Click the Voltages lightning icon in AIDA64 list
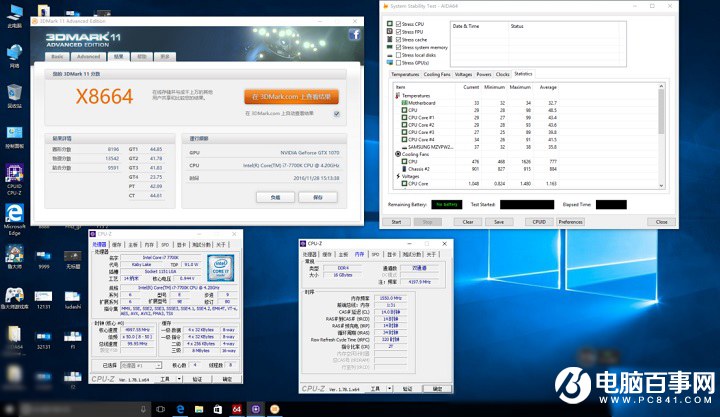 point(398,176)
